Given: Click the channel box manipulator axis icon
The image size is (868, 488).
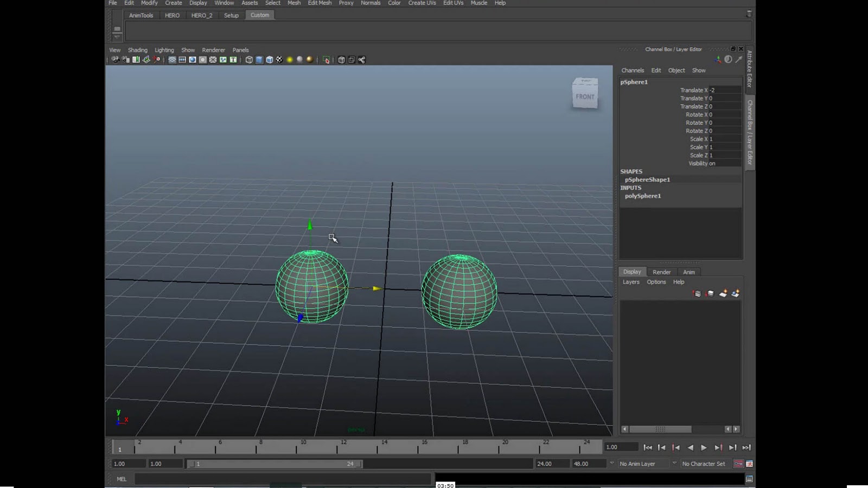Looking at the screenshot, I should [x=718, y=60].
